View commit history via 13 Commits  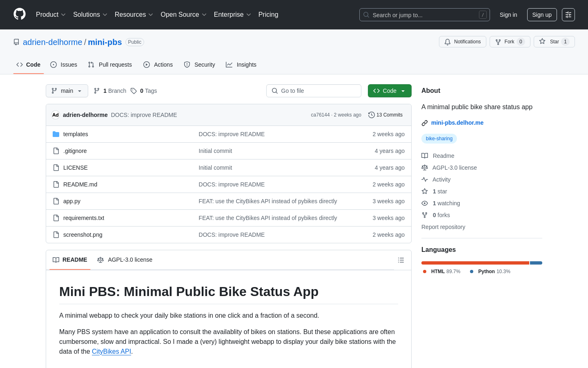385,115
